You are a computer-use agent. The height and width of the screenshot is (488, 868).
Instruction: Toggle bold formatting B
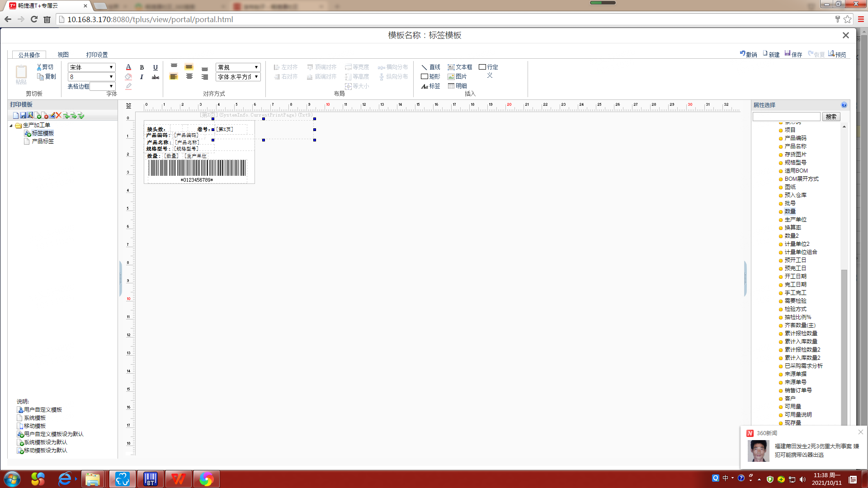coord(142,67)
